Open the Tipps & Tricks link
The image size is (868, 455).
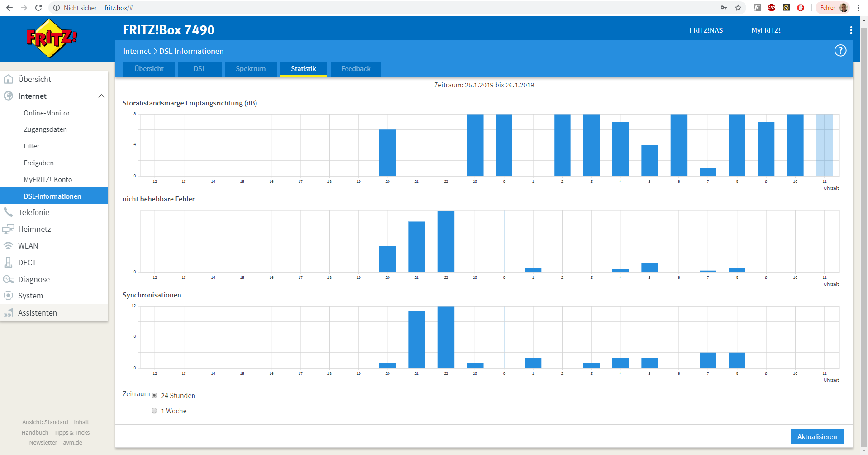click(72, 433)
